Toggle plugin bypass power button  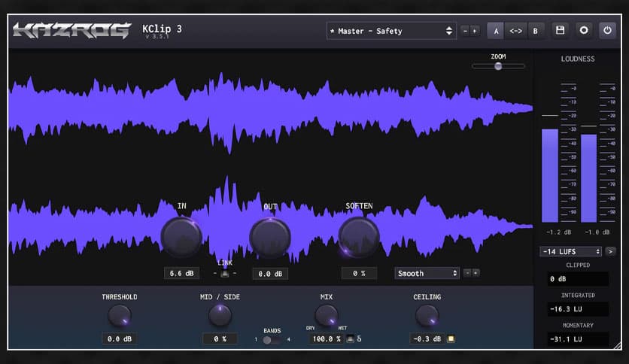tap(607, 31)
